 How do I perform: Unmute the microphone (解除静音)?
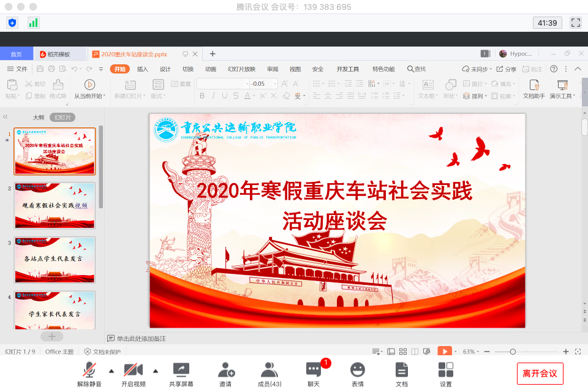91,374
